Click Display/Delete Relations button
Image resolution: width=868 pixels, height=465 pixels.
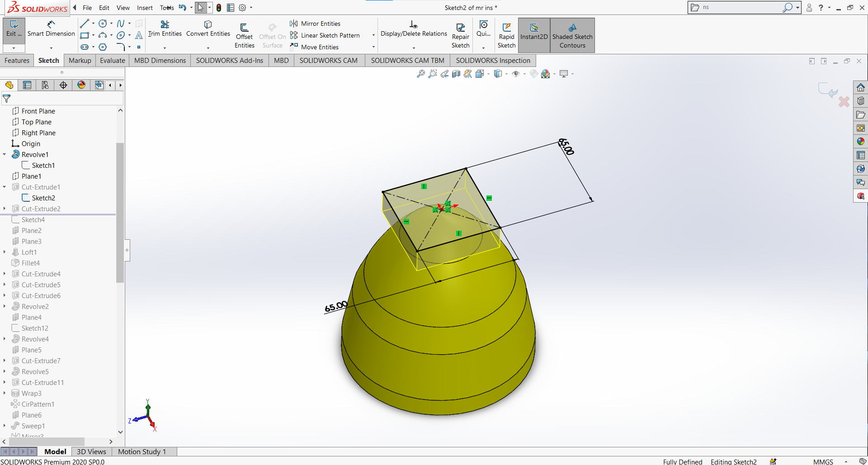click(414, 28)
